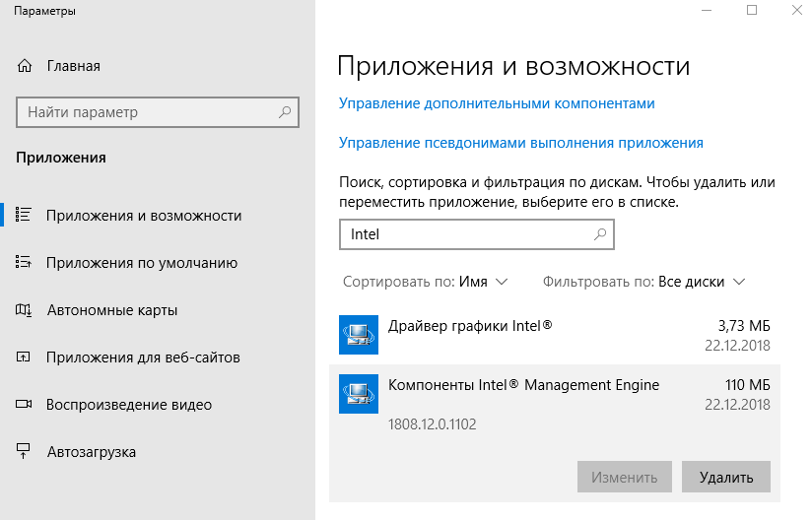Image resolution: width=812 pixels, height=520 pixels.
Task: Open Управление дополнительными компонентами link
Action: pyautogui.click(x=497, y=103)
